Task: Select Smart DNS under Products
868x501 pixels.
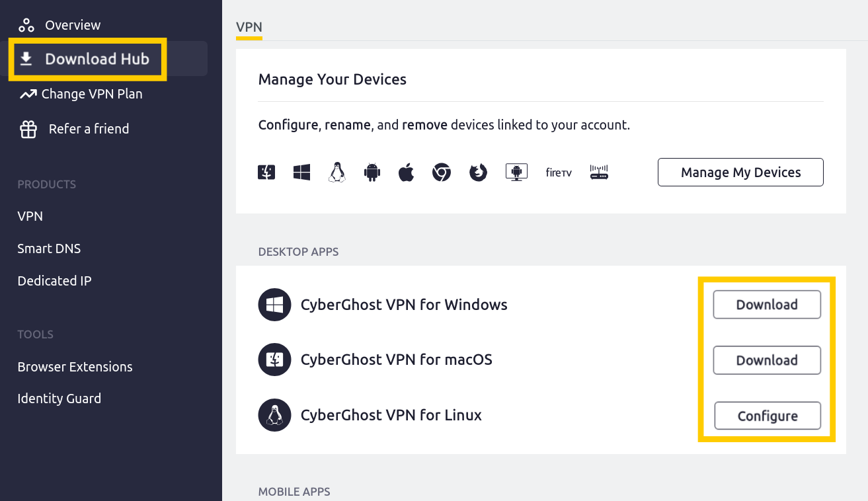Action: tap(49, 249)
